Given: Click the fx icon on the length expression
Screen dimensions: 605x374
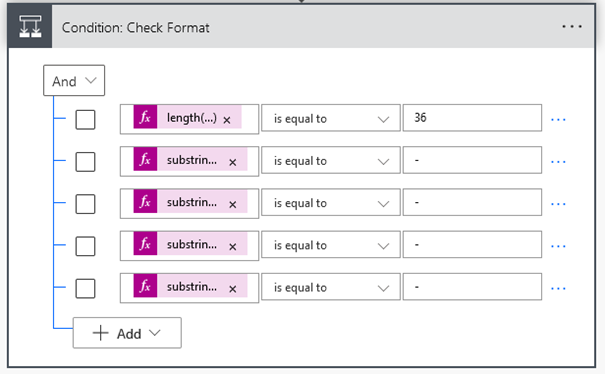Looking at the screenshot, I should (x=145, y=117).
